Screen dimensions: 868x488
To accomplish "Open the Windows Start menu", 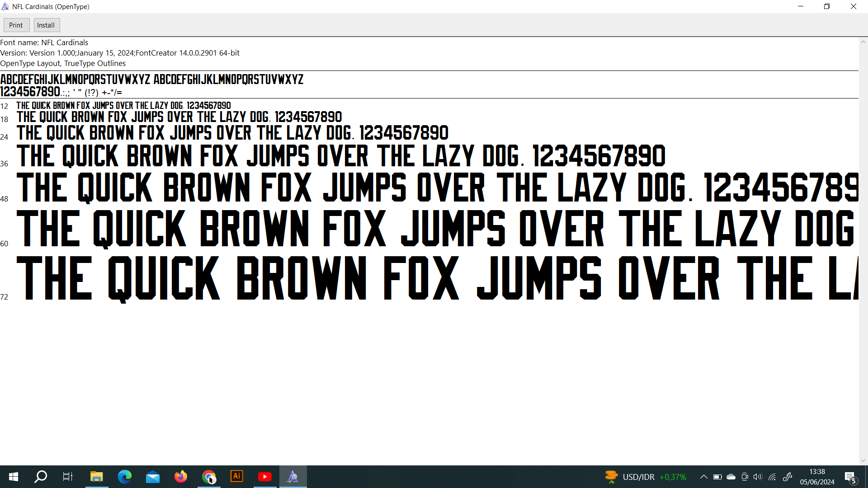I will click(14, 477).
